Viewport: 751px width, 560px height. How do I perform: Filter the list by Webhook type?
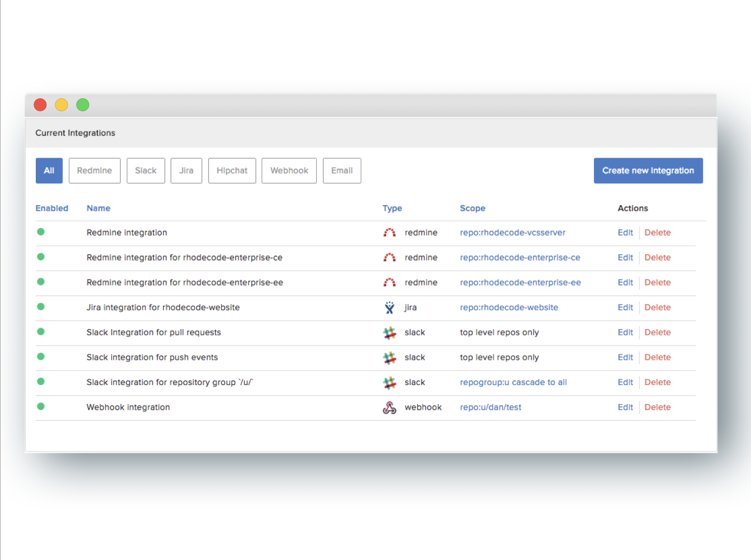coord(289,170)
